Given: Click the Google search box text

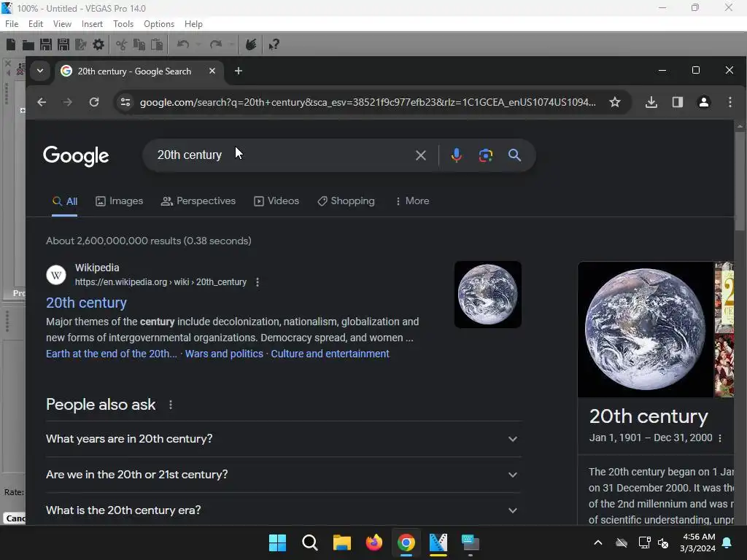Looking at the screenshot, I should pyautogui.click(x=190, y=155).
